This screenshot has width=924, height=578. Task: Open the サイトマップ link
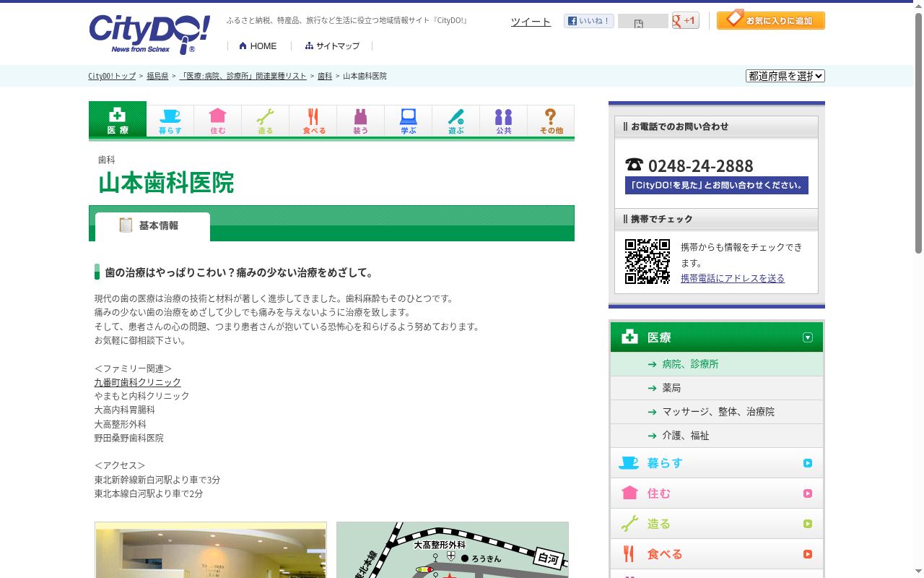pyautogui.click(x=332, y=46)
